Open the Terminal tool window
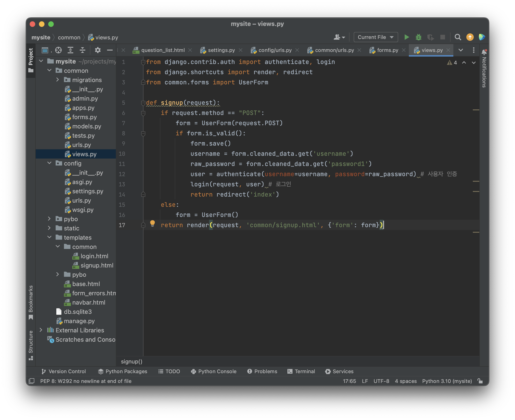 coord(301,371)
